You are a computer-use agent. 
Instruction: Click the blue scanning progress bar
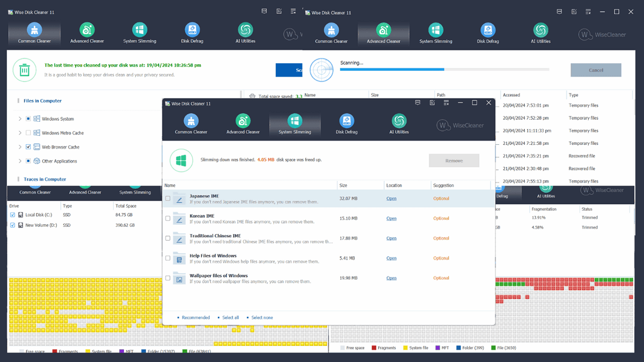(392, 69)
